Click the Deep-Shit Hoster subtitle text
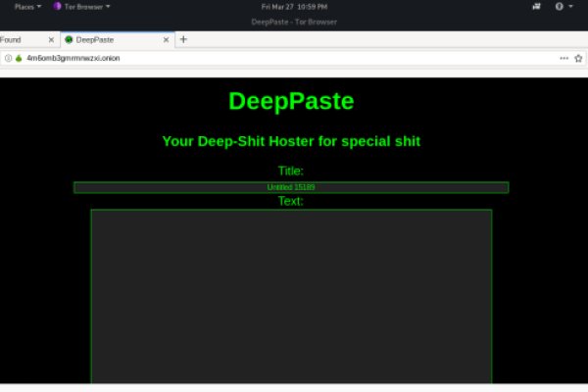Screen dimensions: 588x392 pos(291,141)
